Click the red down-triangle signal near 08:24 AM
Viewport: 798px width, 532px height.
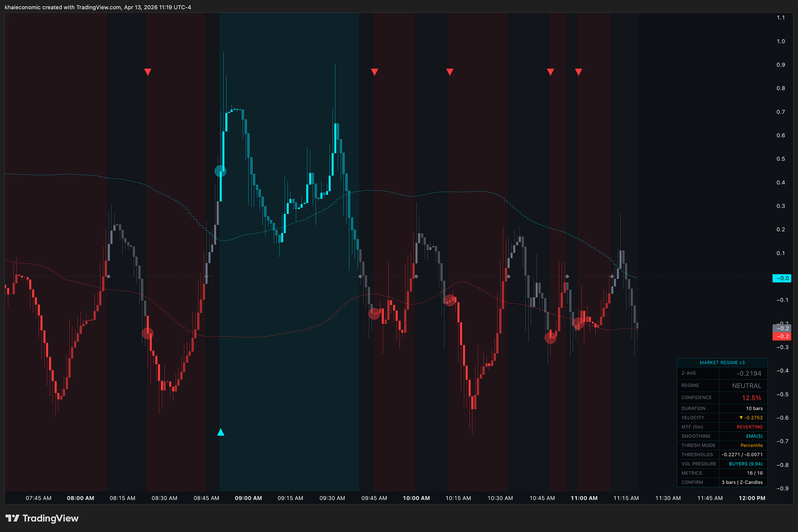[148, 72]
